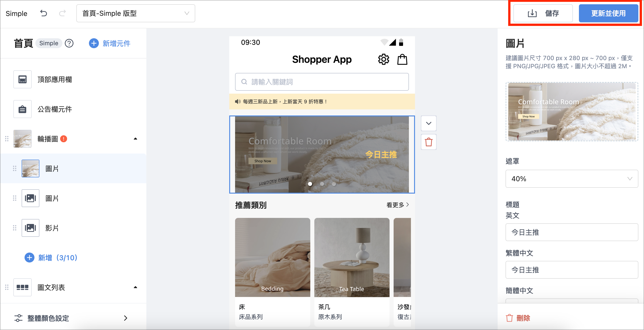Click the red trash icon beside banner
The height and width of the screenshot is (330, 644).
[429, 142]
